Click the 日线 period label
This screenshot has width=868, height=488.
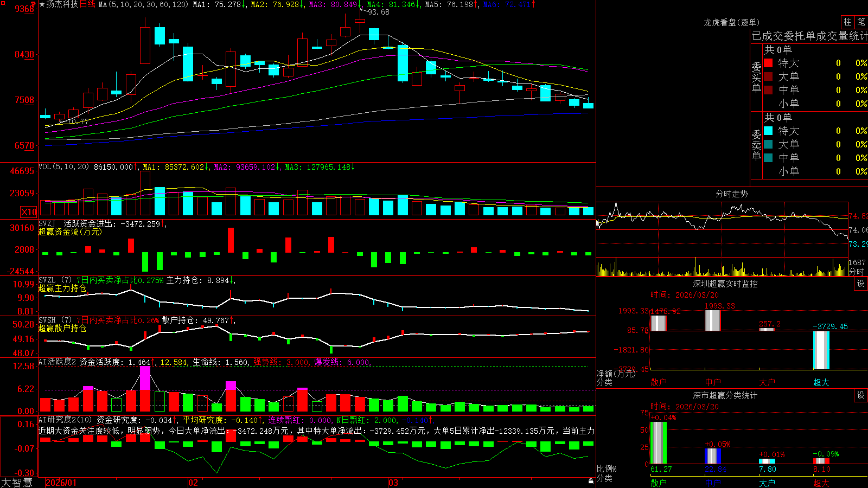click(x=87, y=4)
